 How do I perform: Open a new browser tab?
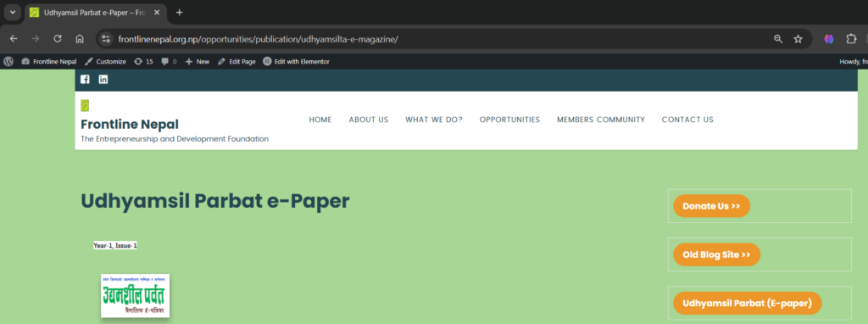click(179, 12)
